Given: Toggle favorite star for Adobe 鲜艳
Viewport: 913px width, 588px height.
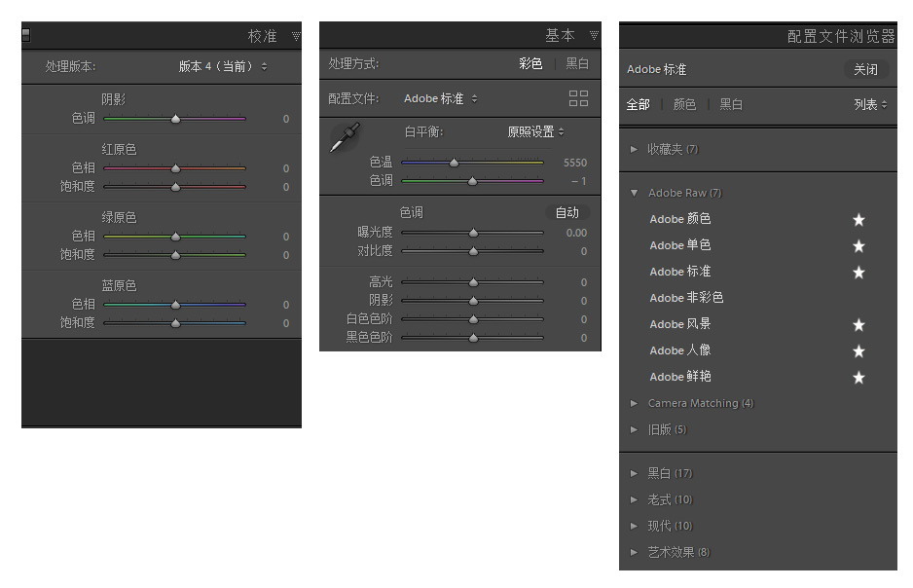Looking at the screenshot, I should pyautogui.click(x=858, y=378).
